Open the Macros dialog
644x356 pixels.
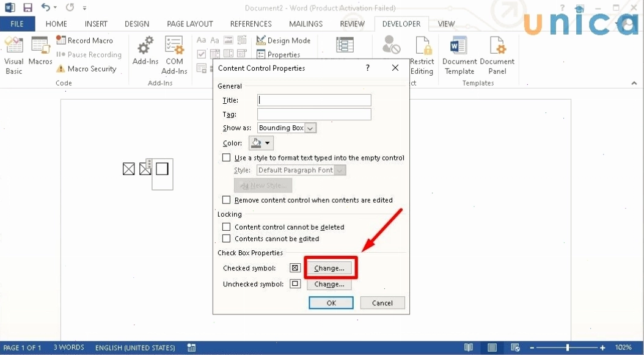click(x=40, y=51)
